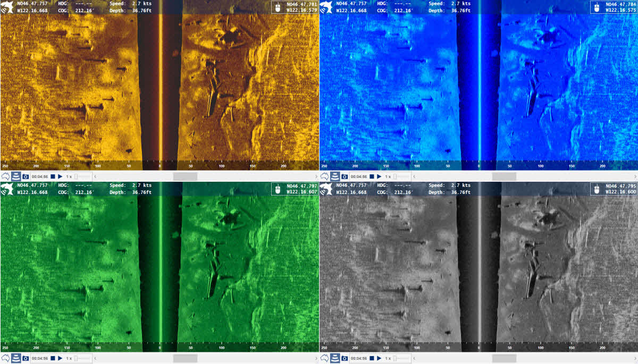Viewport: 638px width, 364px height.
Task: Click playback speed slider in yellow panel
Action: click(x=82, y=176)
